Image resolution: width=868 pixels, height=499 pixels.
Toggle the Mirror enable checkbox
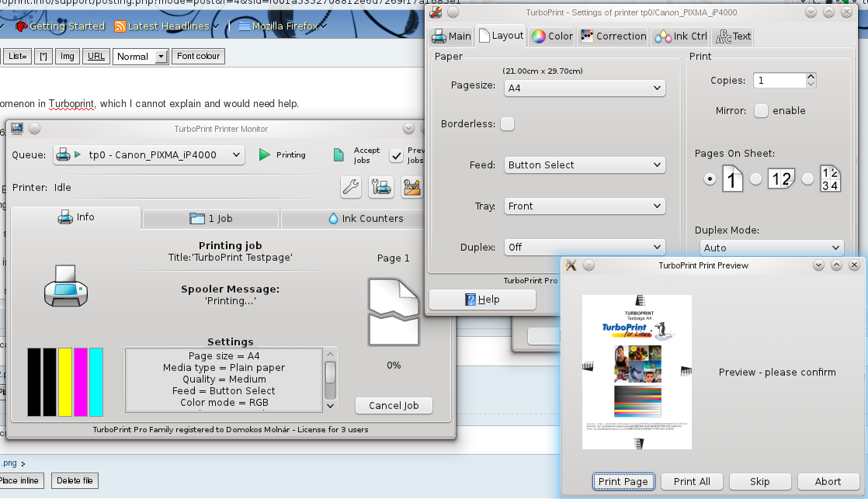pyautogui.click(x=761, y=111)
